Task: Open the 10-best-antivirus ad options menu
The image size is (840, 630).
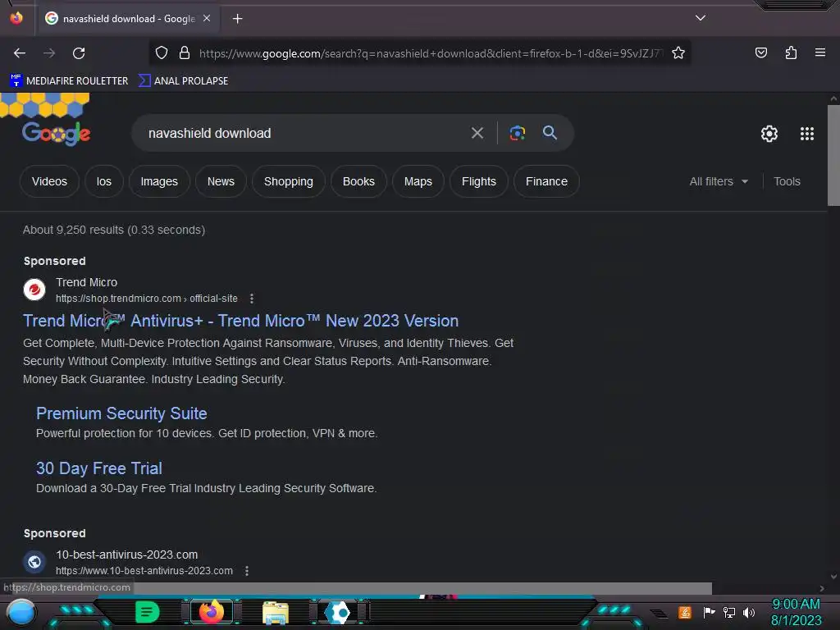Action: 247,571
